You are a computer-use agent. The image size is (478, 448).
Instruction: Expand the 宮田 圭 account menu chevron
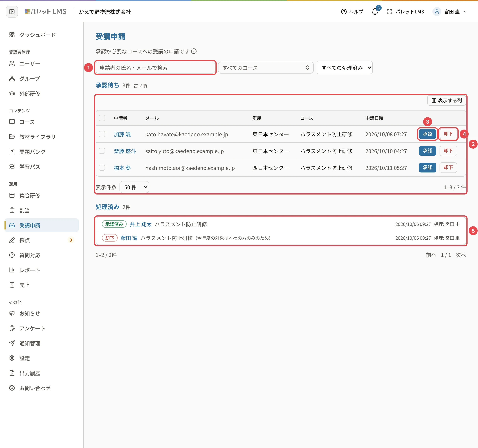[x=465, y=12]
